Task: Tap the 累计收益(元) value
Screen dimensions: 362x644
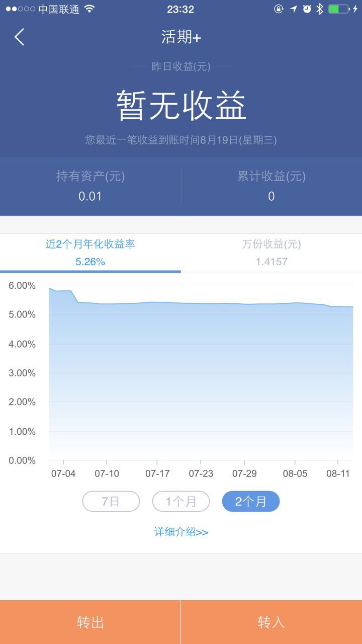Action: click(x=271, y=196)
